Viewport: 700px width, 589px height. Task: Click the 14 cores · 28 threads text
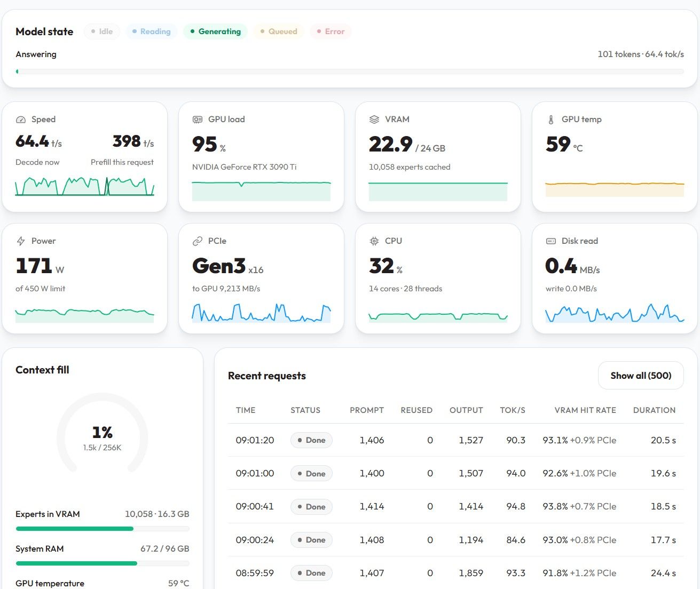(405, 289)
